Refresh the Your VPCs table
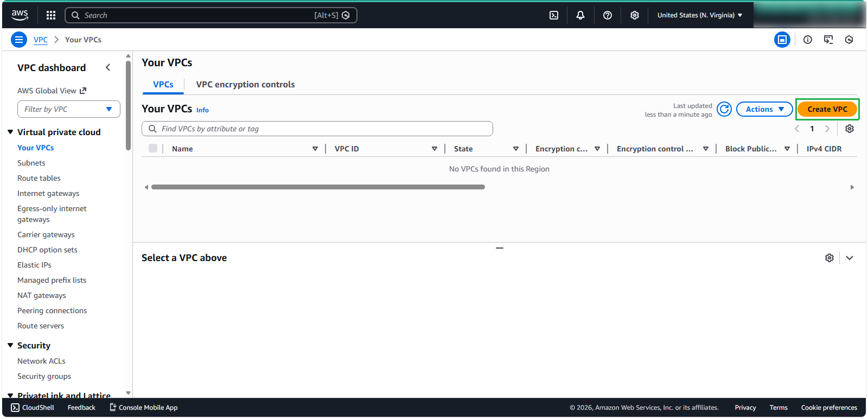Screen dimensions: 868x419 coord(724,109)
